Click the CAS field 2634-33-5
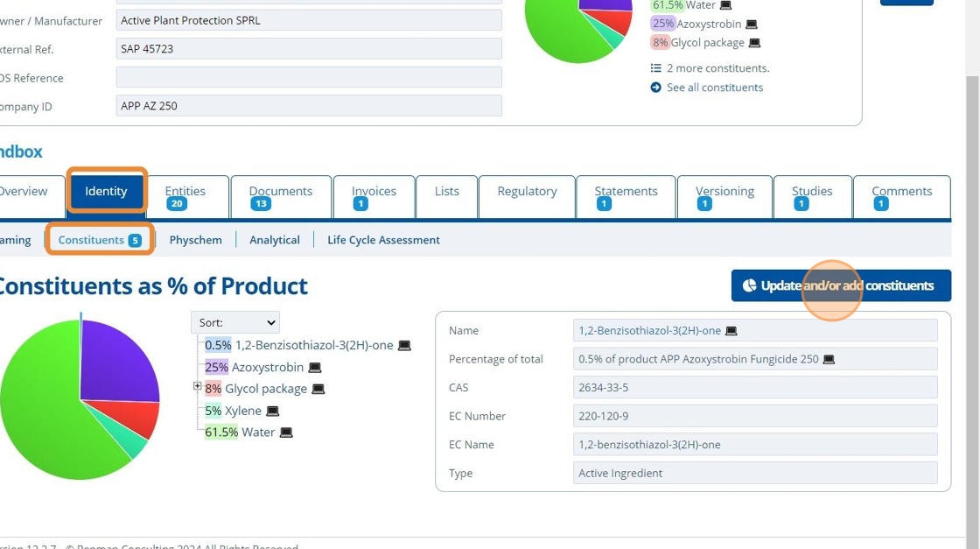980x549 pixels. point(755,388)
